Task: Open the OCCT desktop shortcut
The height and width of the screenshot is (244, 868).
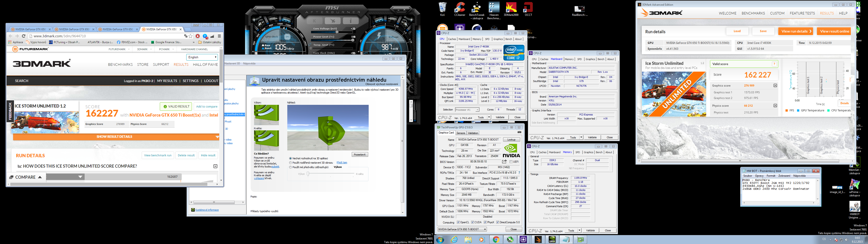Action: [x=528, y=9]
